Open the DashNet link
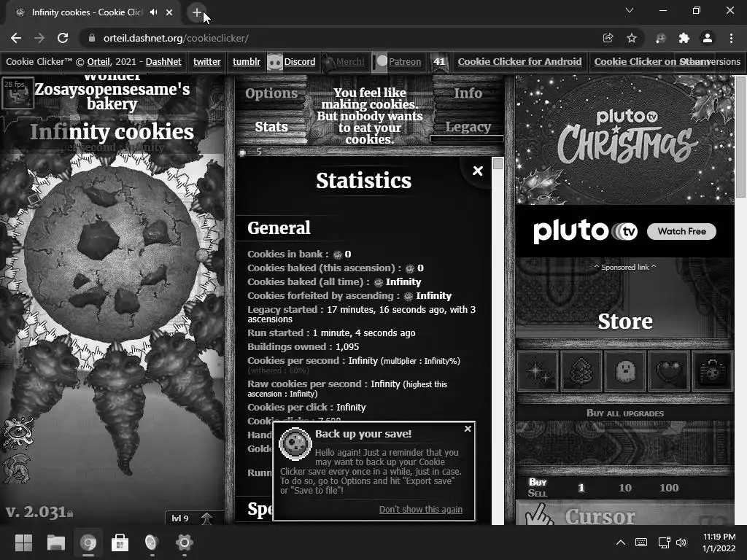The image size is (747, 560). coord(163,62)
